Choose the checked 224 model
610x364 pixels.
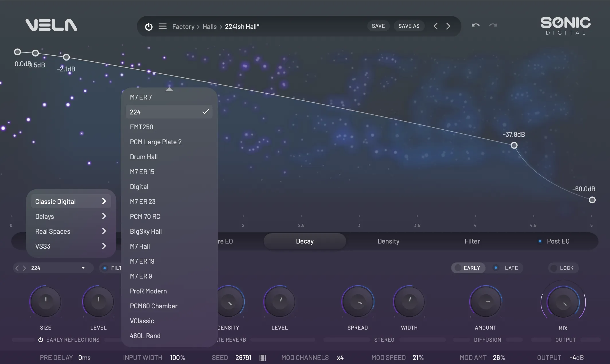pyautogui.click(x=169, y=112)
